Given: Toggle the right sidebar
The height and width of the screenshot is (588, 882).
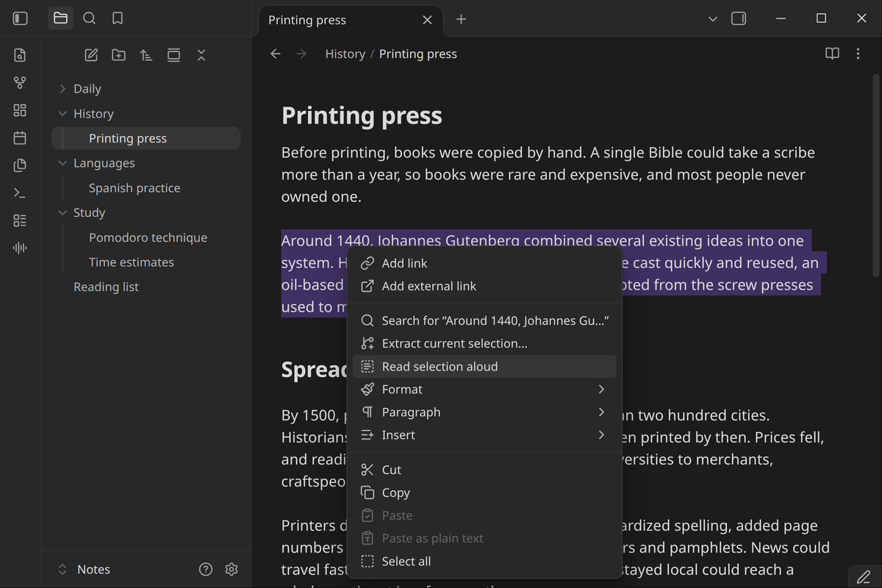Looking at the screenshot, I should (x=739, y=18).
